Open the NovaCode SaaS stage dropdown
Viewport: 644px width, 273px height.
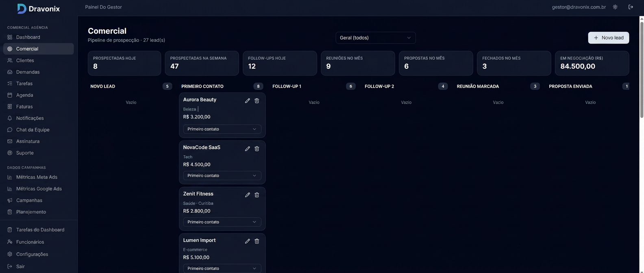(222, 175)
